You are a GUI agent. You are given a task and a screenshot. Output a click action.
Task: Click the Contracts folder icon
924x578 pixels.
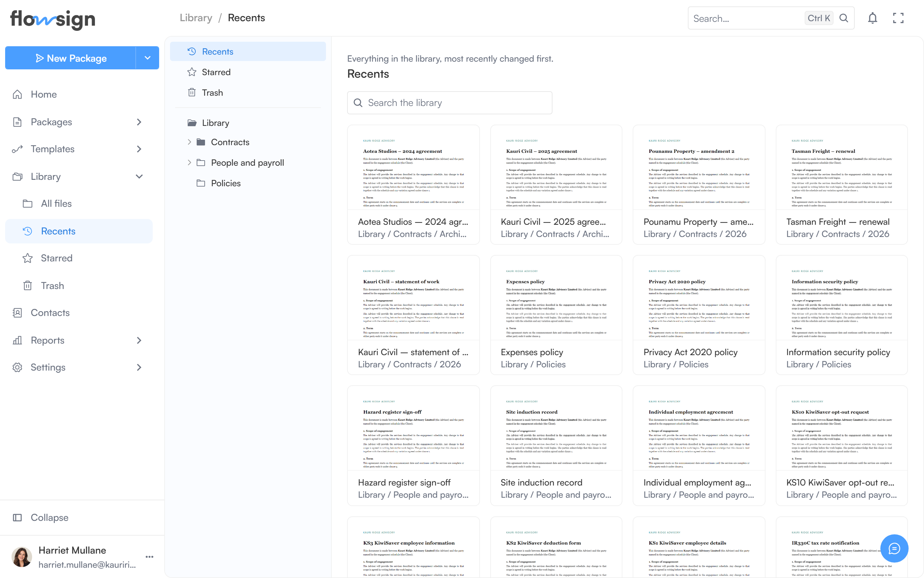click(x=201, y=142)
